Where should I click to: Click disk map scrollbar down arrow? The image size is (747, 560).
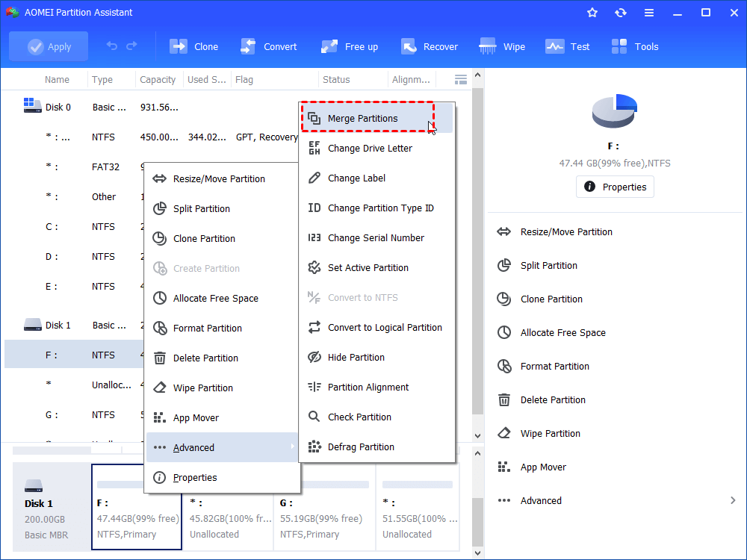[x=478, y=553]
